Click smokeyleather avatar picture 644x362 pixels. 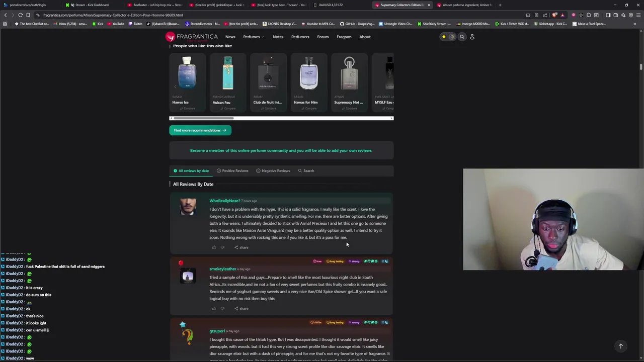(188, 276)
